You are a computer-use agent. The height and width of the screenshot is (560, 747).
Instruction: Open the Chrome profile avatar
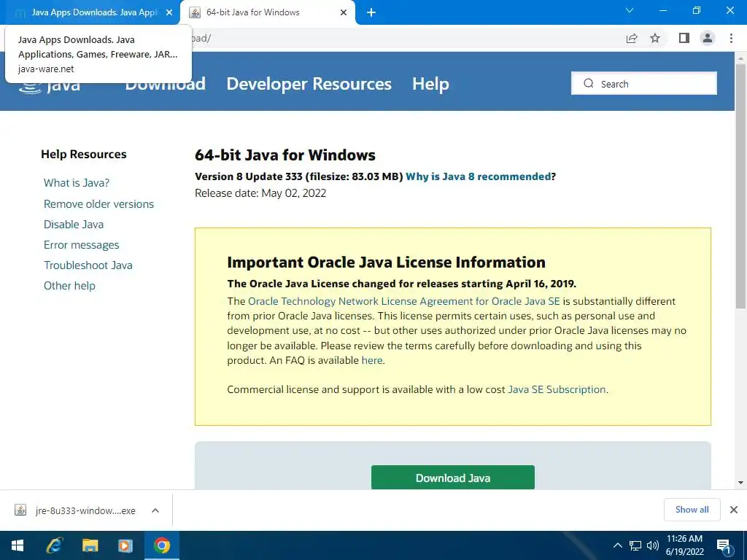pyautogui.click(x=708, y=38)
